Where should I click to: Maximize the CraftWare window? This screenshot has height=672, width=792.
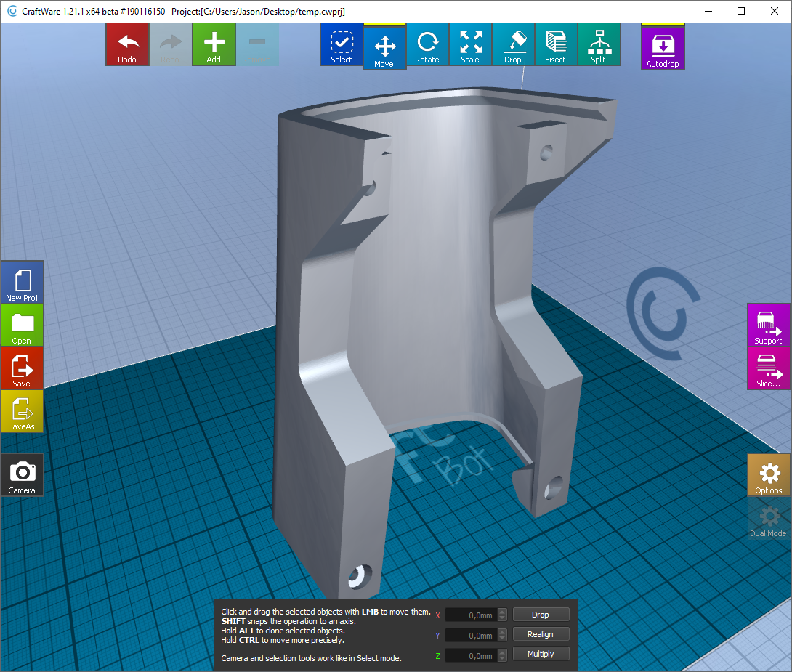[741, 11]
